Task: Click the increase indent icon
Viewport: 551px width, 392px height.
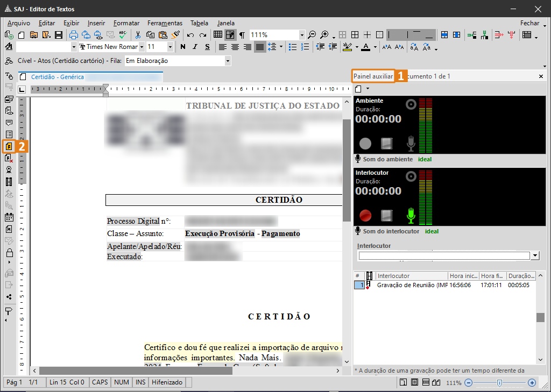Action: tap(333, 47)
